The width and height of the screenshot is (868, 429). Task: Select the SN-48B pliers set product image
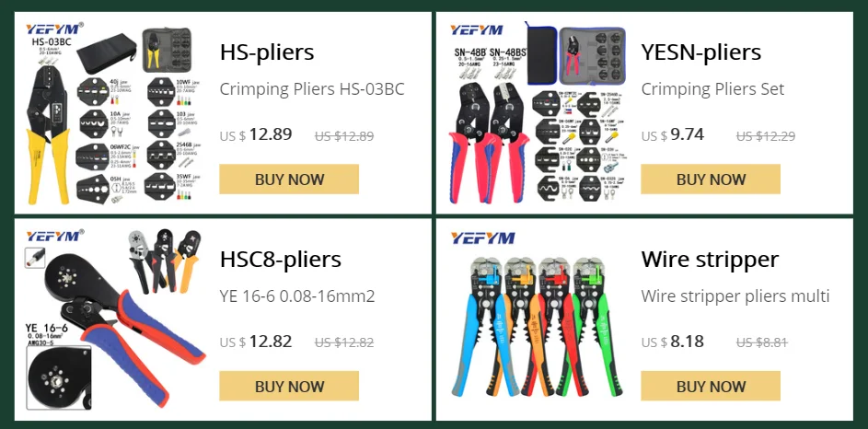tap(538, 113)
